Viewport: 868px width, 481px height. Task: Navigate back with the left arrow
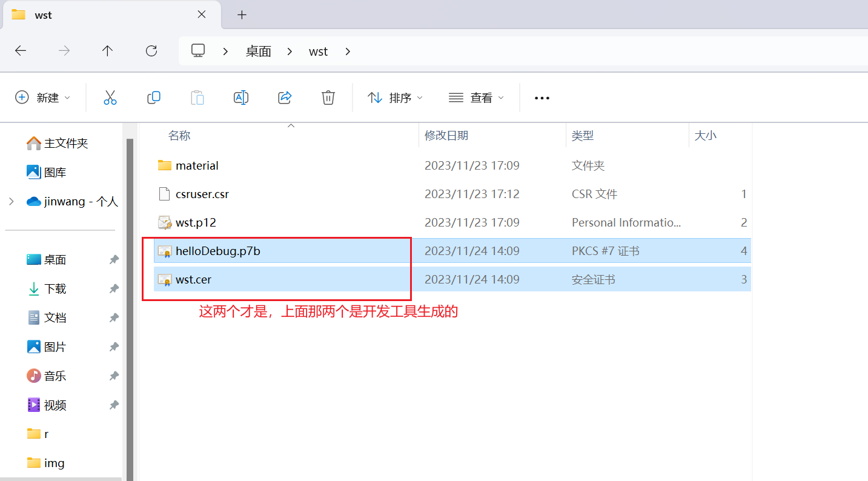[x=21, y=51]
